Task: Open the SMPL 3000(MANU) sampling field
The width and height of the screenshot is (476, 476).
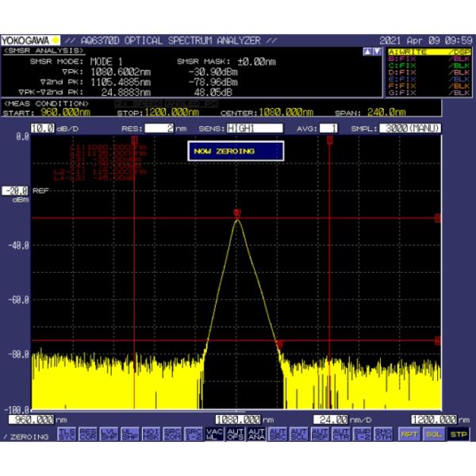Action: point(409,128)
